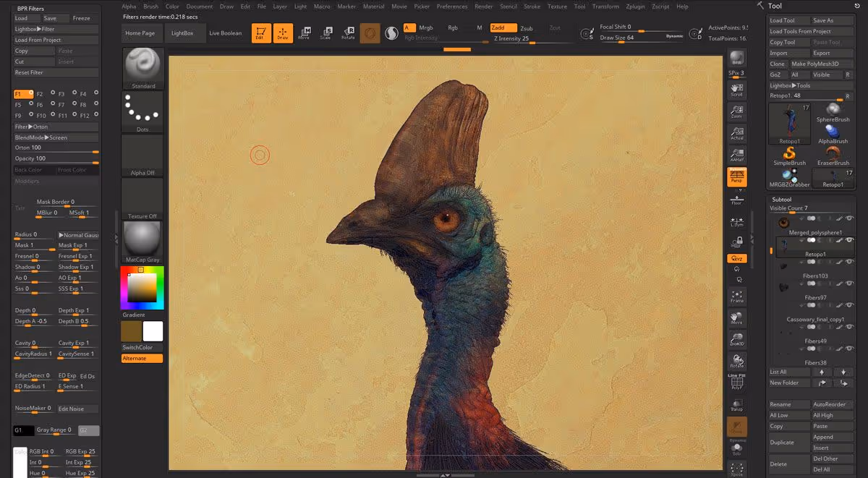Click the AAHalf icon
868x478 pixels.
pos(736,155)
